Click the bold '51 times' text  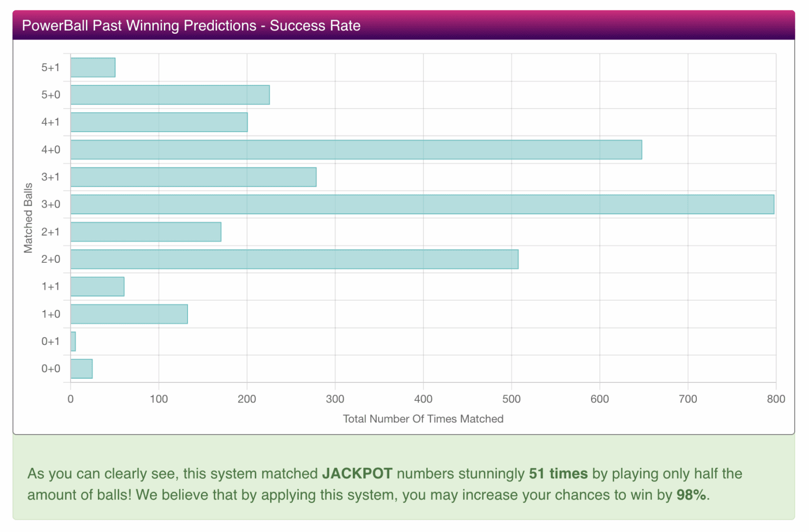click(558, 473)
